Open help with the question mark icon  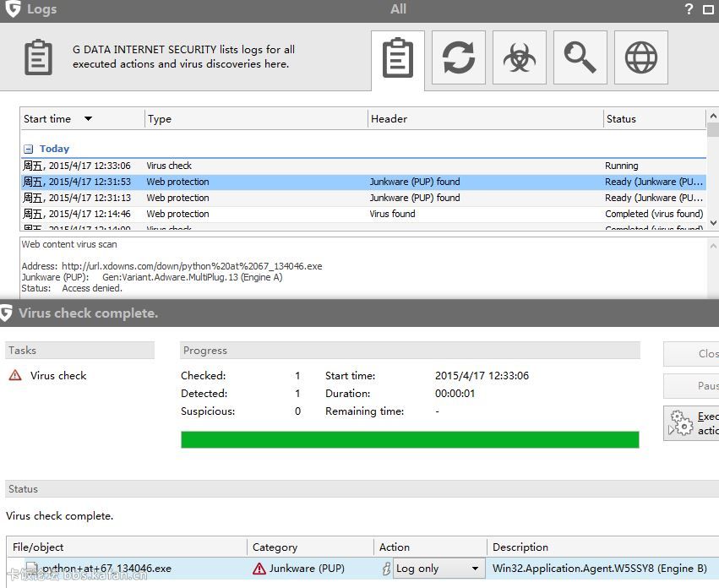click(x=689, y=8)
